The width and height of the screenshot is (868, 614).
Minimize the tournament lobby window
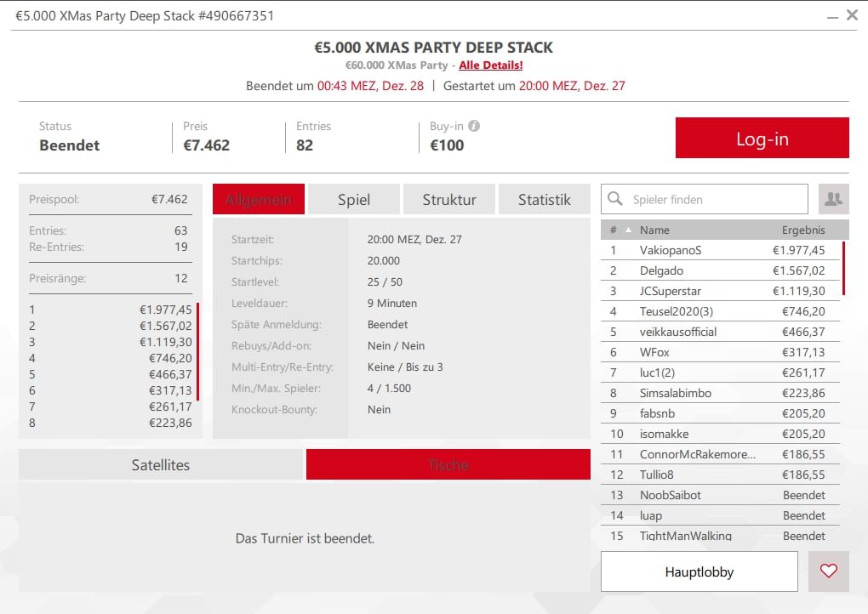coord(831,15)
